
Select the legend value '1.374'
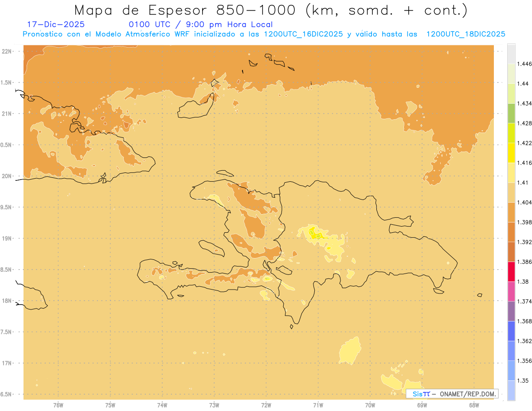(524, 301)
